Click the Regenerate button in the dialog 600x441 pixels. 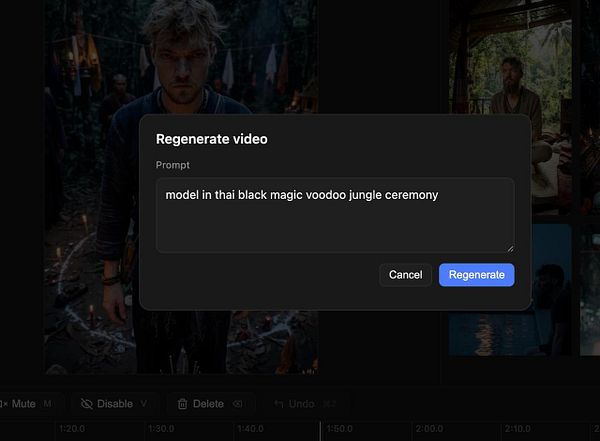pos(476,274)
